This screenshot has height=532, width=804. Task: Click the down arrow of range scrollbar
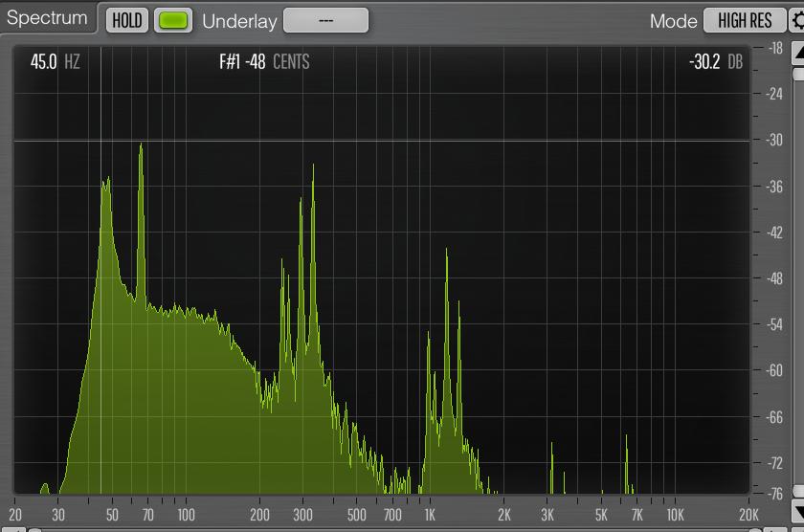[798, 512]
